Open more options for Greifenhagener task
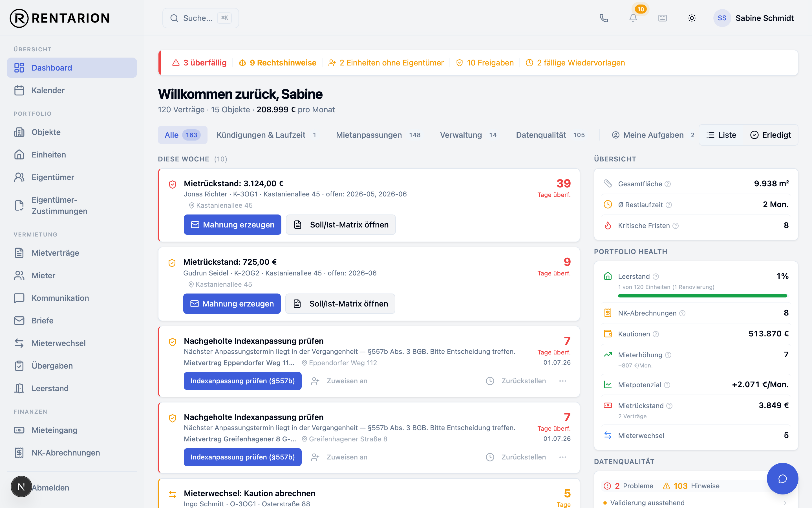Image resolution: width=812 pixels, height=508 pixels. pyautogui.click(x=563, y=457)
